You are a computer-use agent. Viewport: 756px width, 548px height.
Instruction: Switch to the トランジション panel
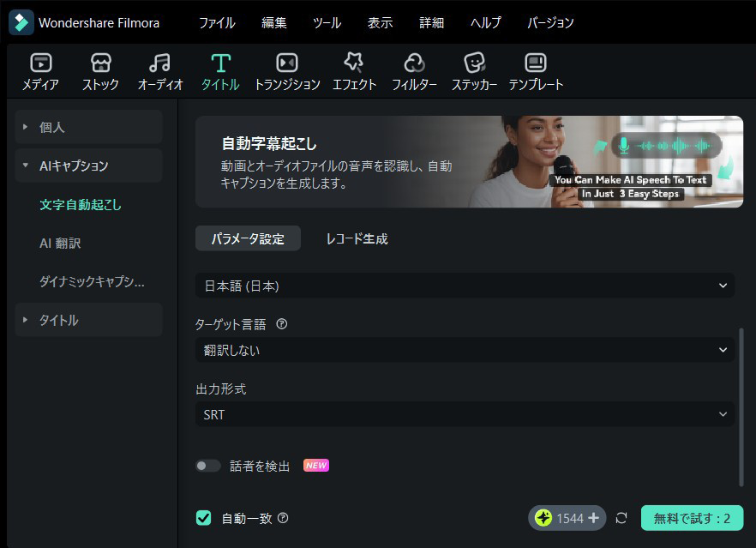coord(286,70)
